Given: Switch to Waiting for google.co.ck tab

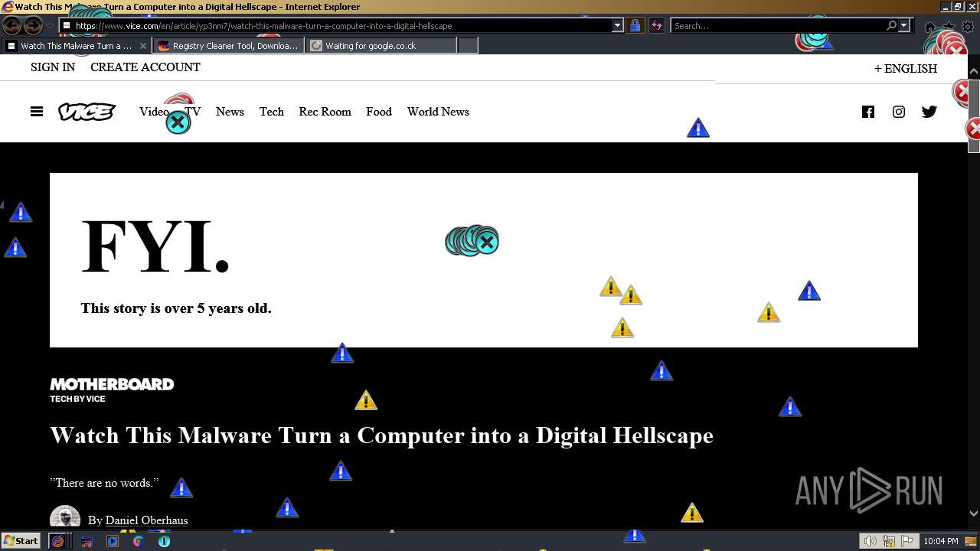Looking at the screenshot, I should [x=381, y=46].
